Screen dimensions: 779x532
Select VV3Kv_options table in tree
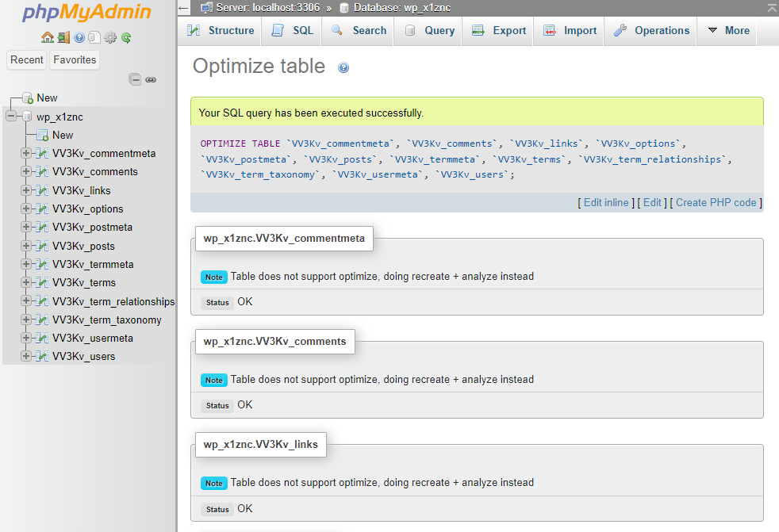click(87, 209)
